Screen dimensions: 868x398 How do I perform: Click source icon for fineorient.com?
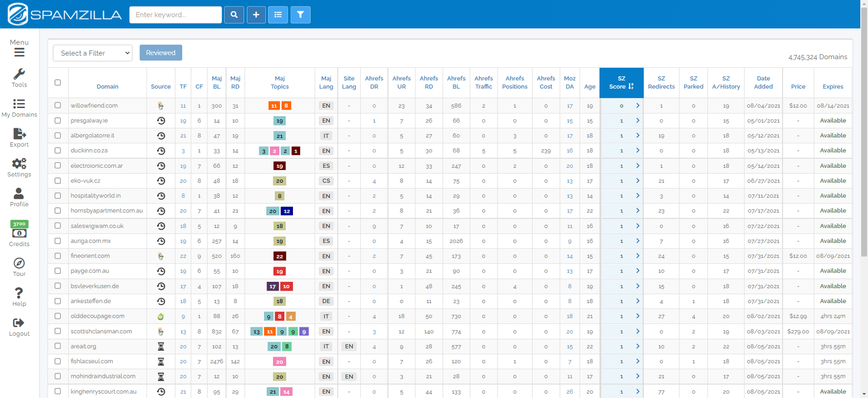[x=161, y=256]
